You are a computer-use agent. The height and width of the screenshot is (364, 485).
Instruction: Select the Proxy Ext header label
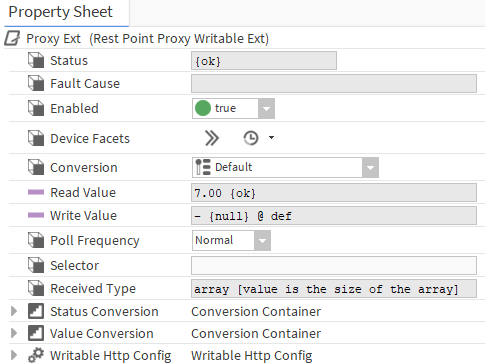tap(53, 39)
